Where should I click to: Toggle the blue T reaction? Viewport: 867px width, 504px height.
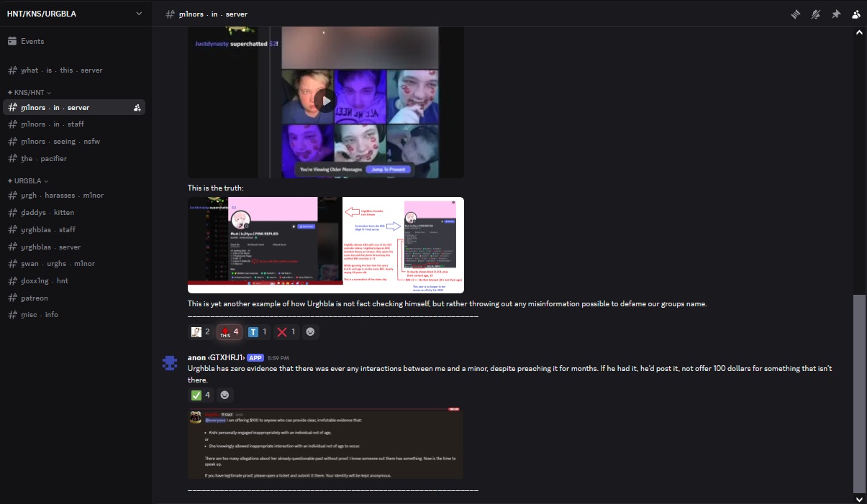click(x=258, y=332)
